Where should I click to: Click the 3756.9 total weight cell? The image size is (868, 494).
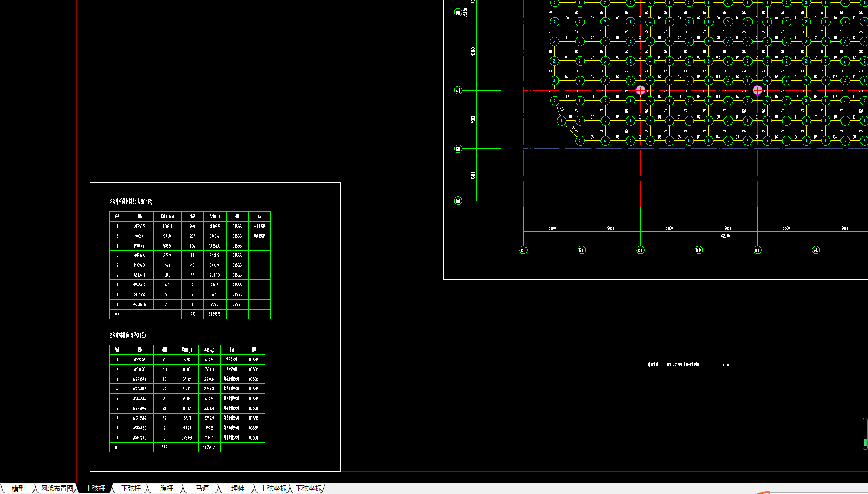coord(209,418)
